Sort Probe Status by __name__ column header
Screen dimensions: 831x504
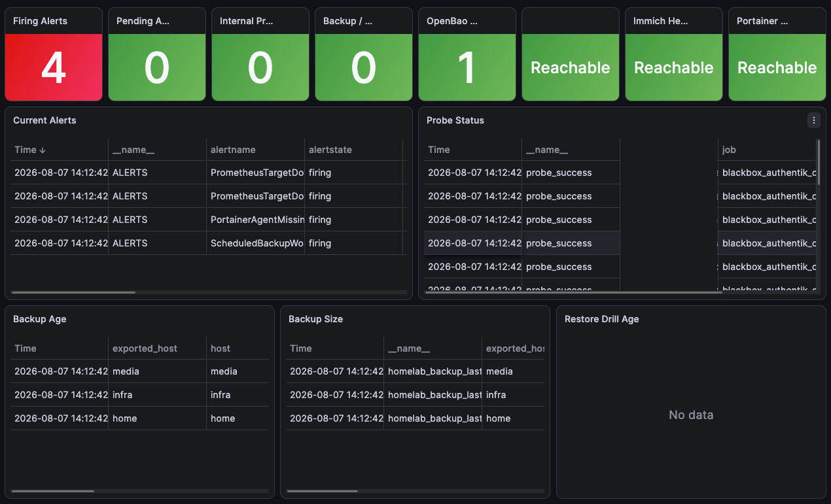[x=547, y=150]
